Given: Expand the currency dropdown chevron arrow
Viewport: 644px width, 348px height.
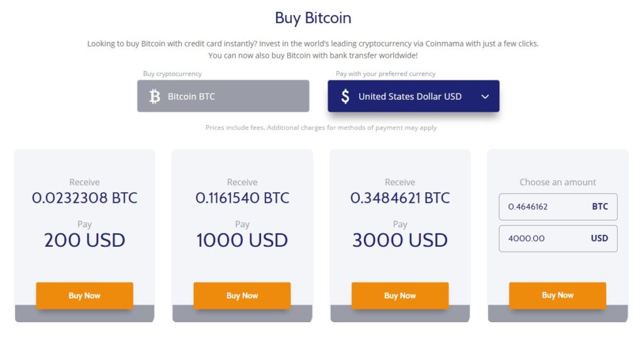Looking at the screenshot, I should pyautogui.click(x=485, y=97).
